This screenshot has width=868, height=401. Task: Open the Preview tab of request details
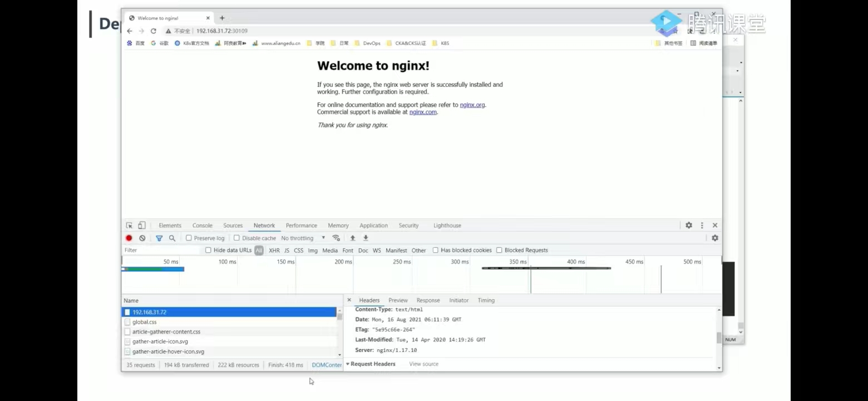point(398,300)
